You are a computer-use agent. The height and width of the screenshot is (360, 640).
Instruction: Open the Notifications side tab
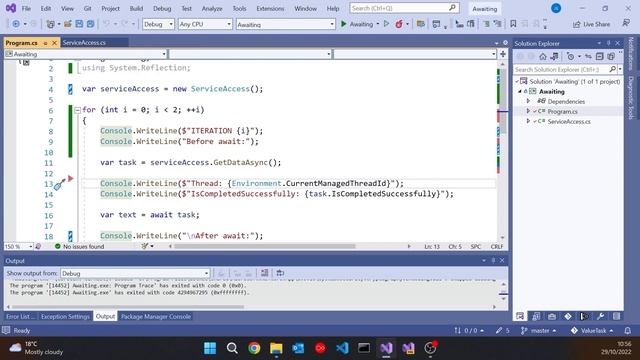[631, 54]
